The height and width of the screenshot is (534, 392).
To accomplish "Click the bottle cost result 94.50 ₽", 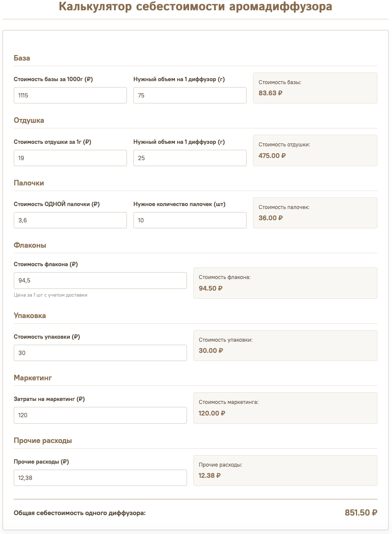I will tap(211, 288).
